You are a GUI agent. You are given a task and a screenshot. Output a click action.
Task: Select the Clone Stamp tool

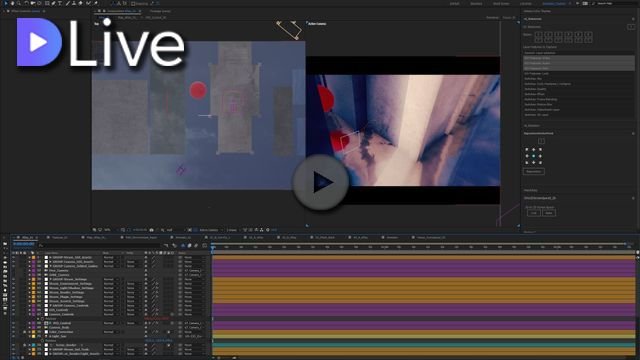74,3
